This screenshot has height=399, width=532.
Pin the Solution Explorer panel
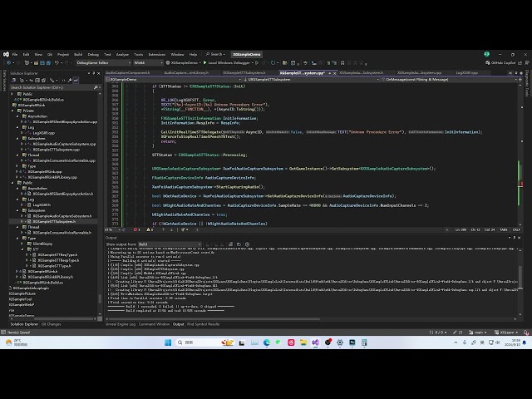click(94, 73)
